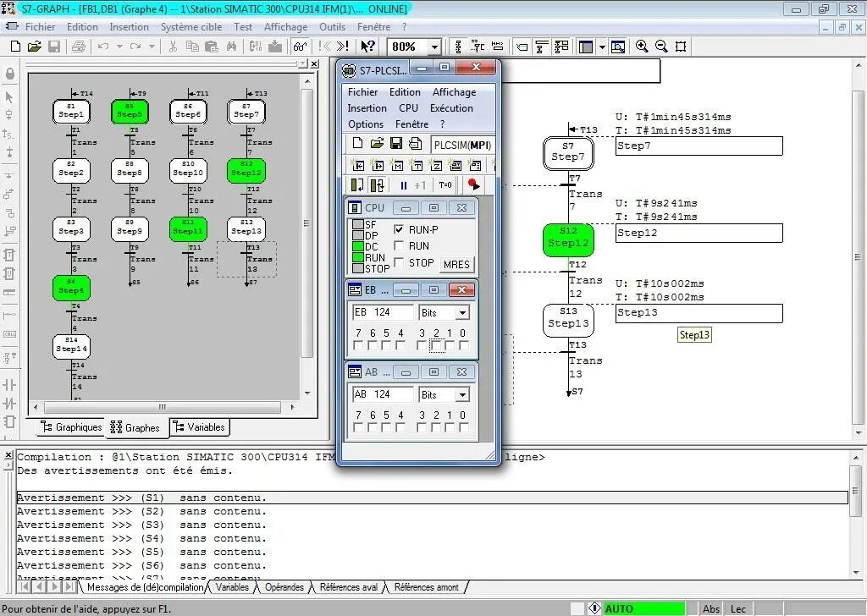Click the context help arrow-question icon
Screen dimensions: 867x616
(367, 47)
